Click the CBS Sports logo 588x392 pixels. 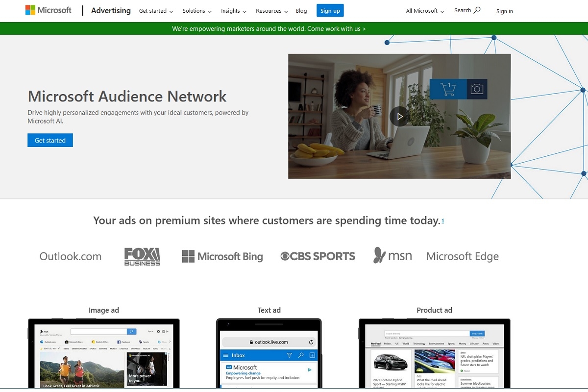click(x=318, y=256)
